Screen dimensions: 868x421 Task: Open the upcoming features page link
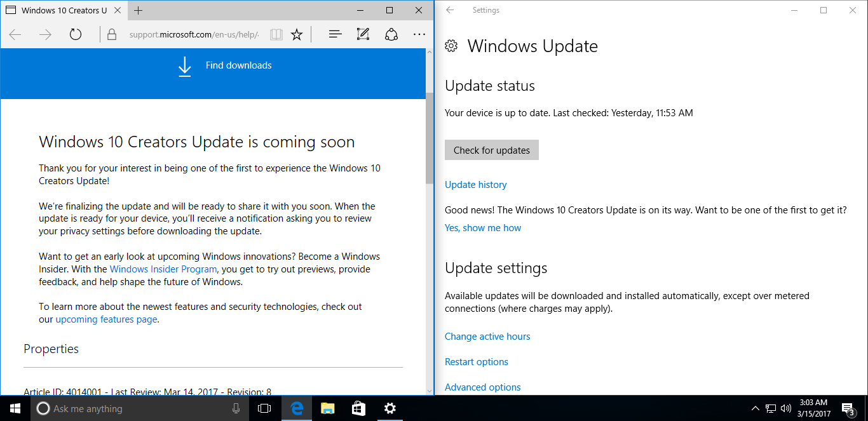click(x=106, y=319)
